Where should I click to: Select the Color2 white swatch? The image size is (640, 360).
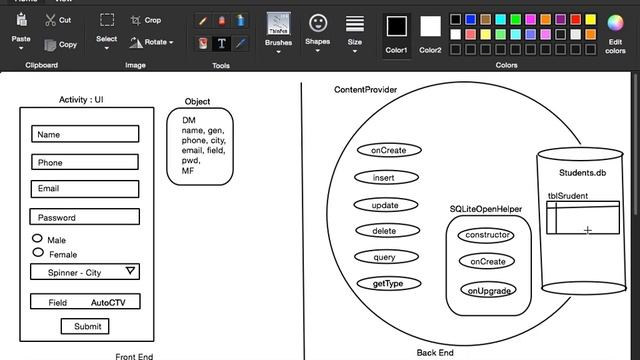pos(430,27)
